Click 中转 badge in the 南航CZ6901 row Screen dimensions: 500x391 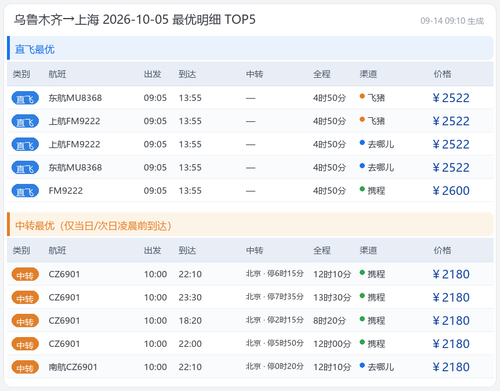point(25,367)
